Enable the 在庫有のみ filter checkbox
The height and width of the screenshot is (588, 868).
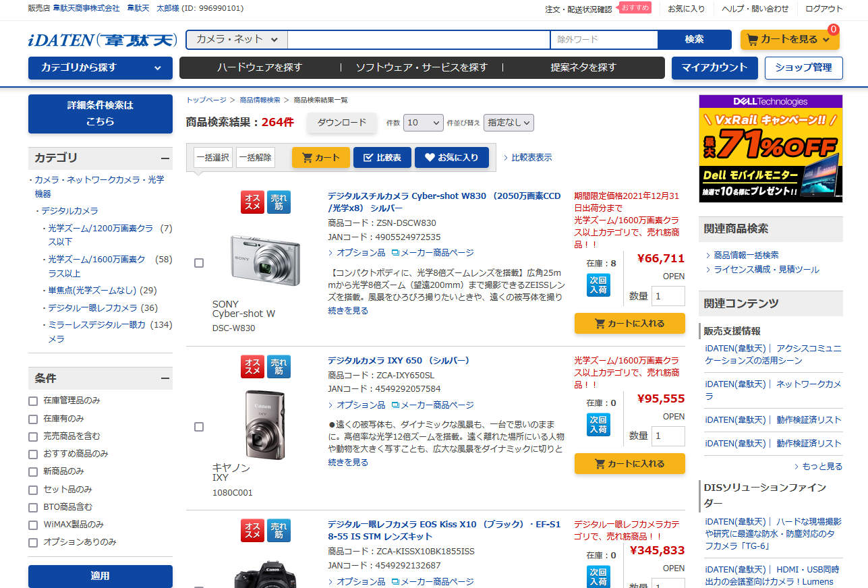tap(32, 418)
